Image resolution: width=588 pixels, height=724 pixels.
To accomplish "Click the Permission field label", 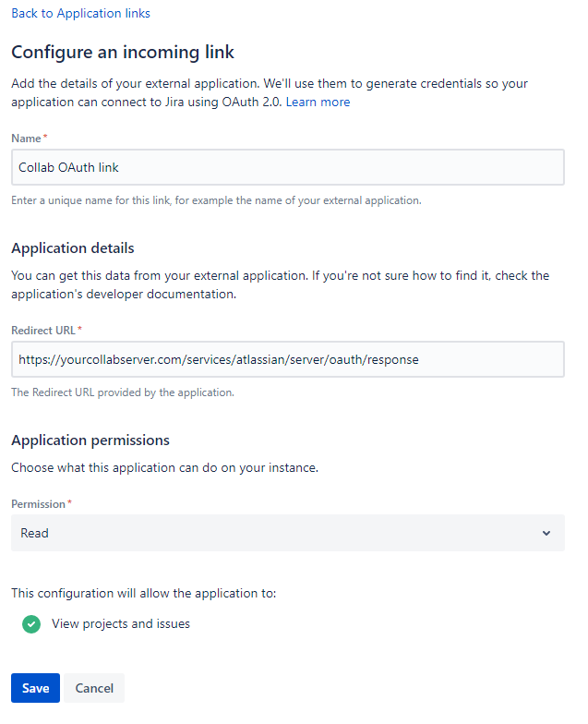I will click(39, 504).
